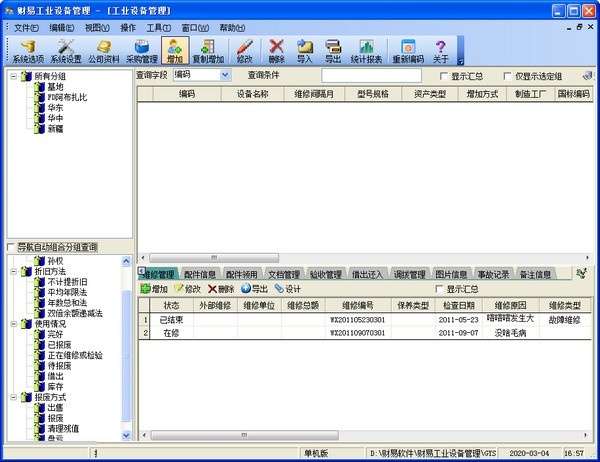600x462 pixels.
Task: Click 维修编号 column header
Action: (358, 305)
